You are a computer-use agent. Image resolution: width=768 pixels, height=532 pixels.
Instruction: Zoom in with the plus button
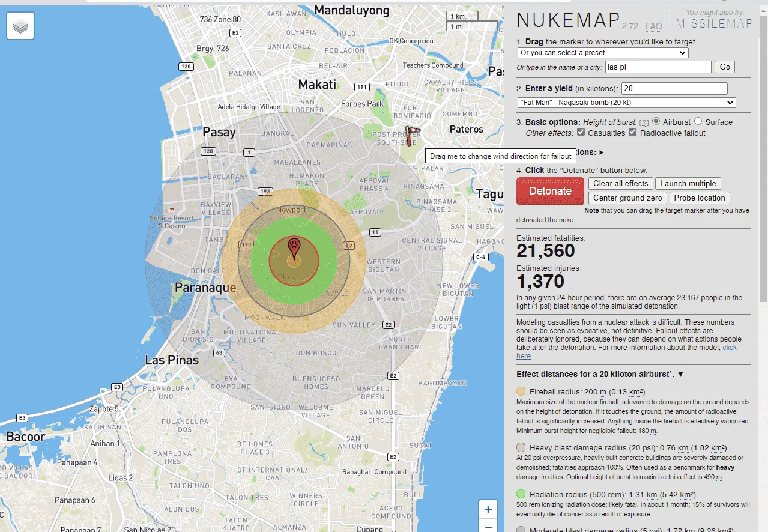click(x=488, y=510)
